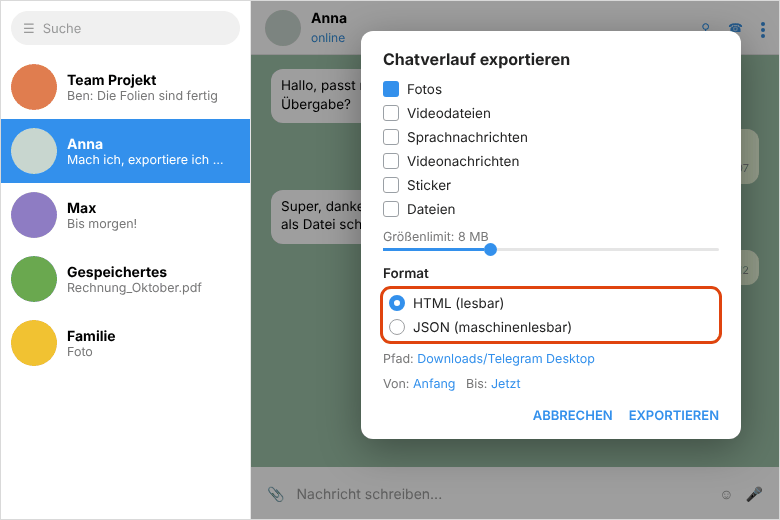Image resolution: width=780 pixels, height=520 pixels.
Task: Select HTML (lesbar) format
Action: [x=397, y=303]
